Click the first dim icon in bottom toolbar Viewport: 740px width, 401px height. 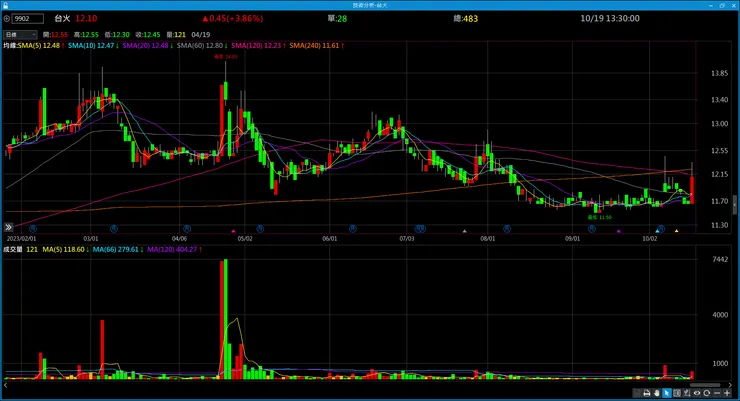point(637,393)
